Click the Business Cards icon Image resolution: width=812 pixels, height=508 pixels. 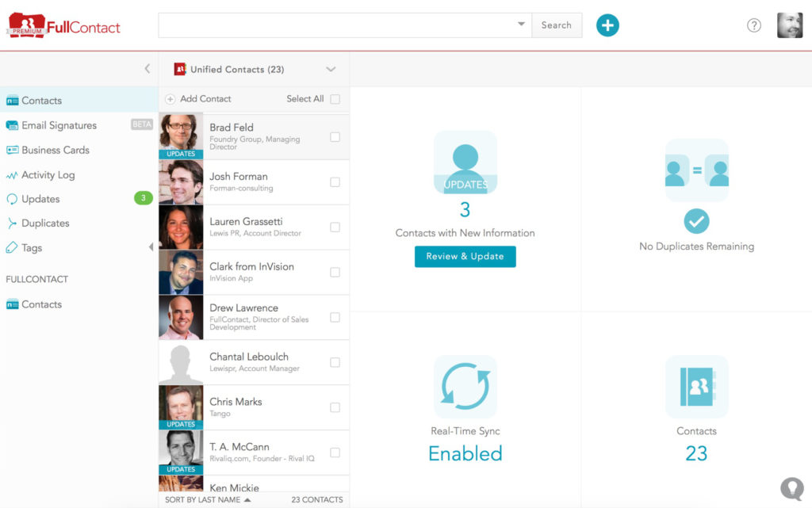coord(12,150)
